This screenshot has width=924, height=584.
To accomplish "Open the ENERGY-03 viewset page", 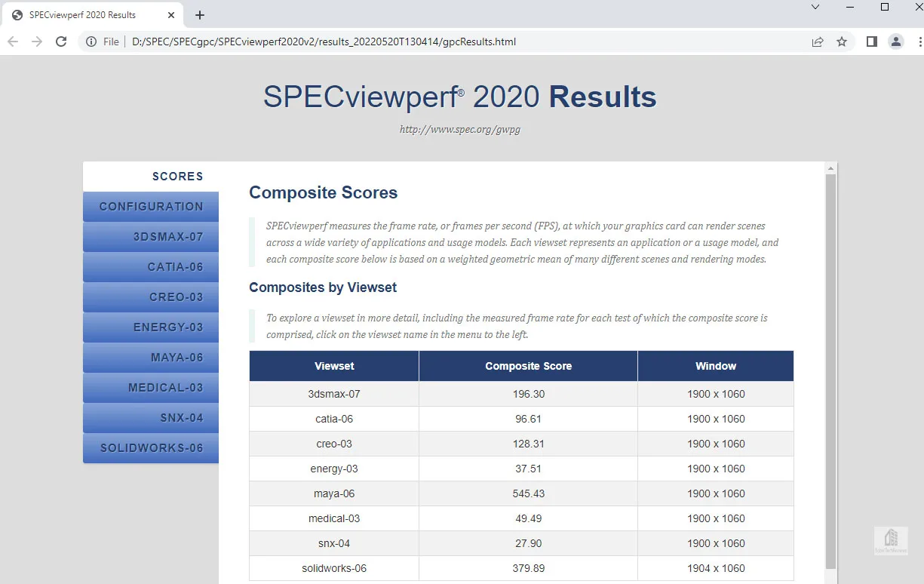I will [x=151, y=327].
